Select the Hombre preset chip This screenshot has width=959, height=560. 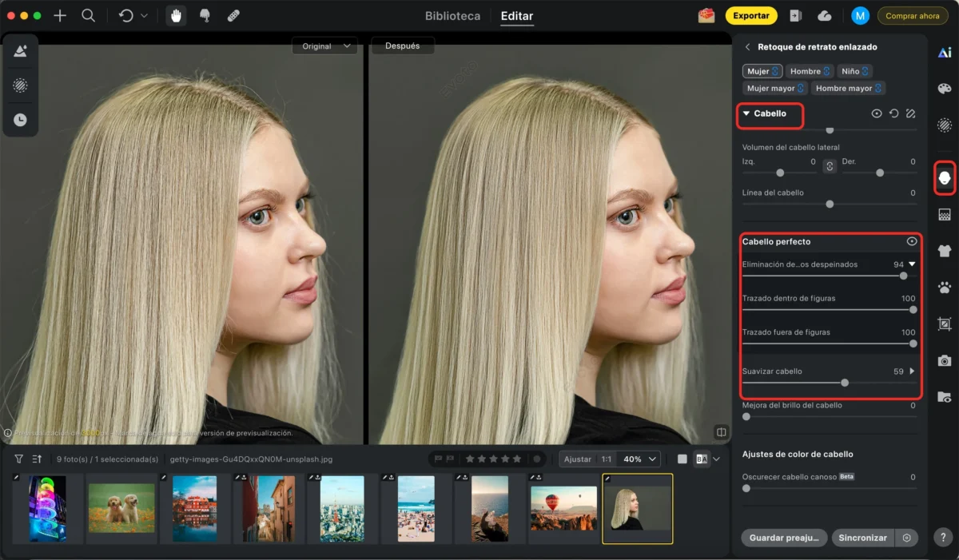point(810,71)
